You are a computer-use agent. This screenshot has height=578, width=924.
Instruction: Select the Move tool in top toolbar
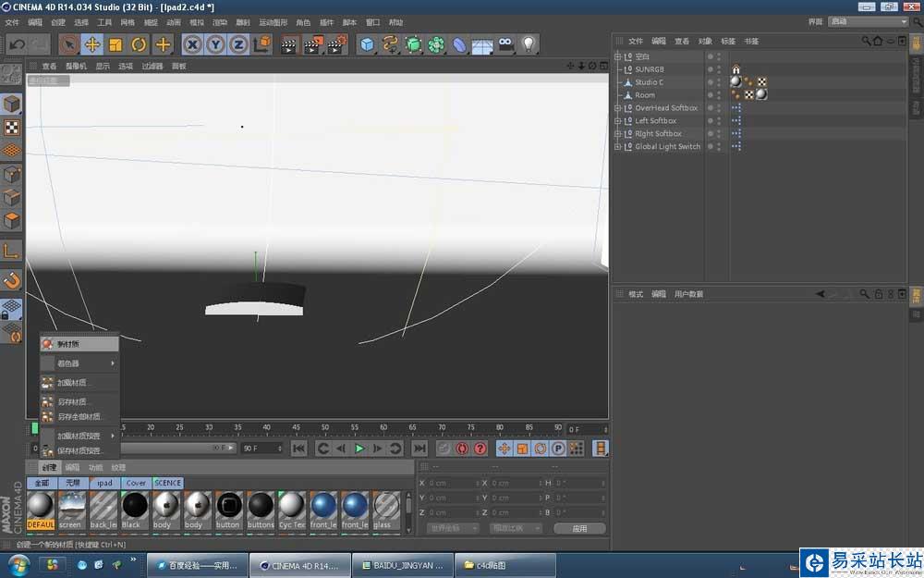click(x=92, y=44)
